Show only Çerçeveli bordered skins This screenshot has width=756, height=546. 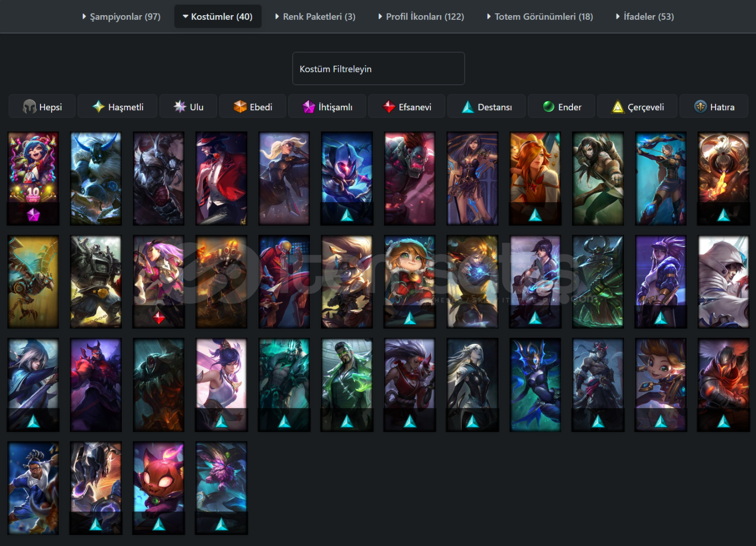click(x=637, y=107)
